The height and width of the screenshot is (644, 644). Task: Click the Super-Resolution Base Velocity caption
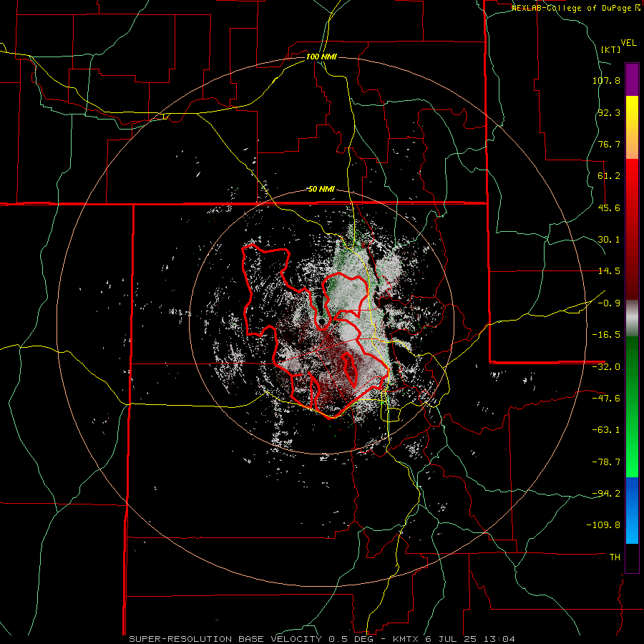(x=321, y=639)
